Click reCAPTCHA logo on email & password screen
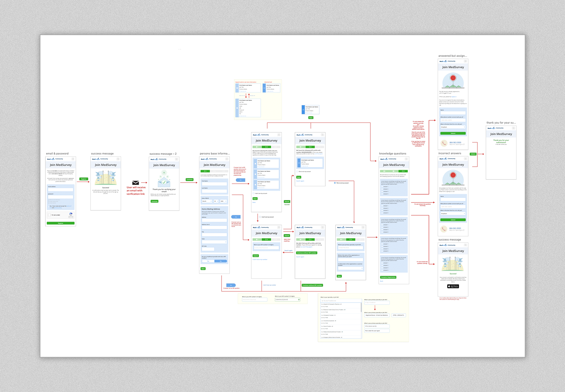Viewport: 565px width, 392px height. click(x=71, y=214)
